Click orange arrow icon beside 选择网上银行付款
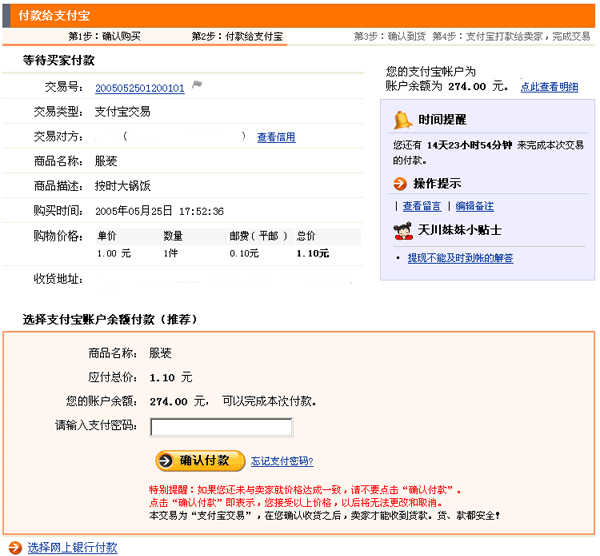This screenshot has height=556, width=600. (15, 548)
